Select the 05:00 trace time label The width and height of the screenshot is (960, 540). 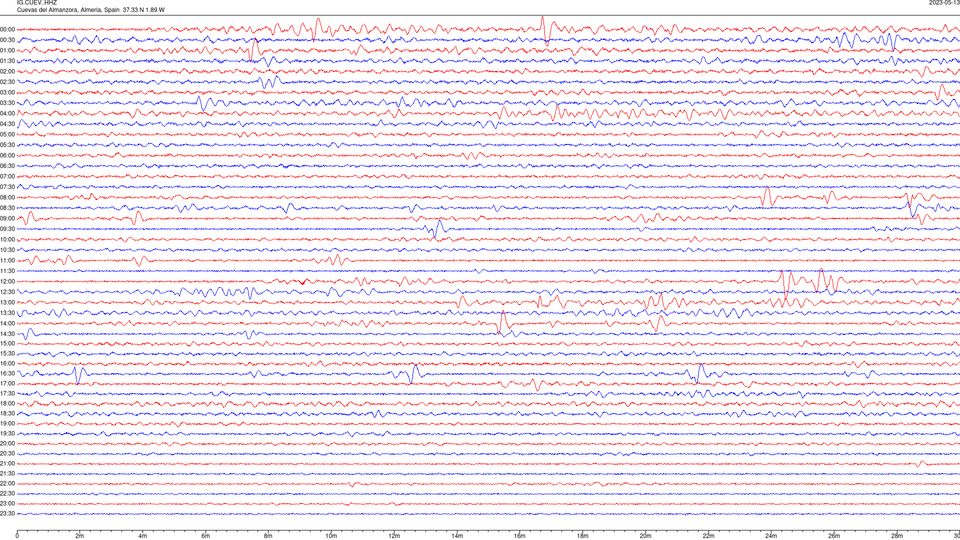pos(7,135)
